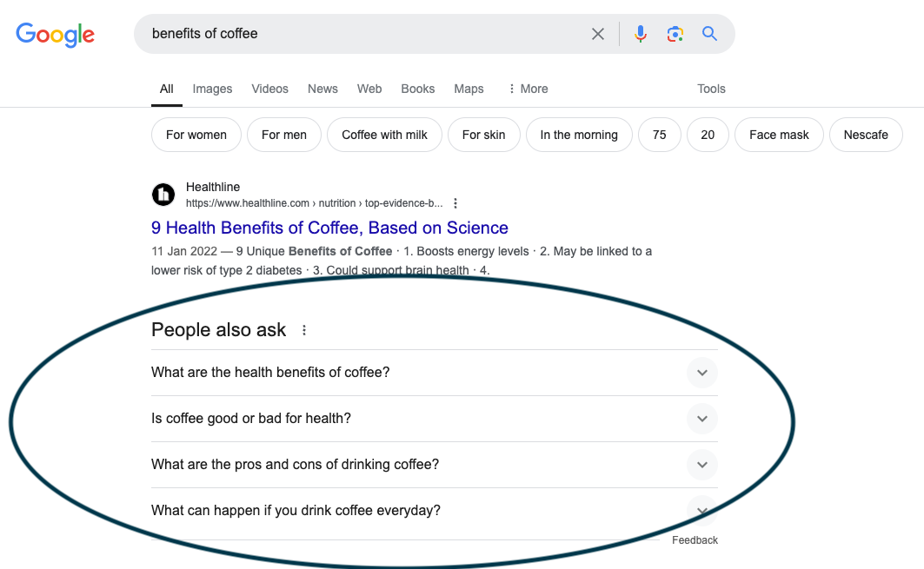Click the Google logo

[x=55, y=35]
